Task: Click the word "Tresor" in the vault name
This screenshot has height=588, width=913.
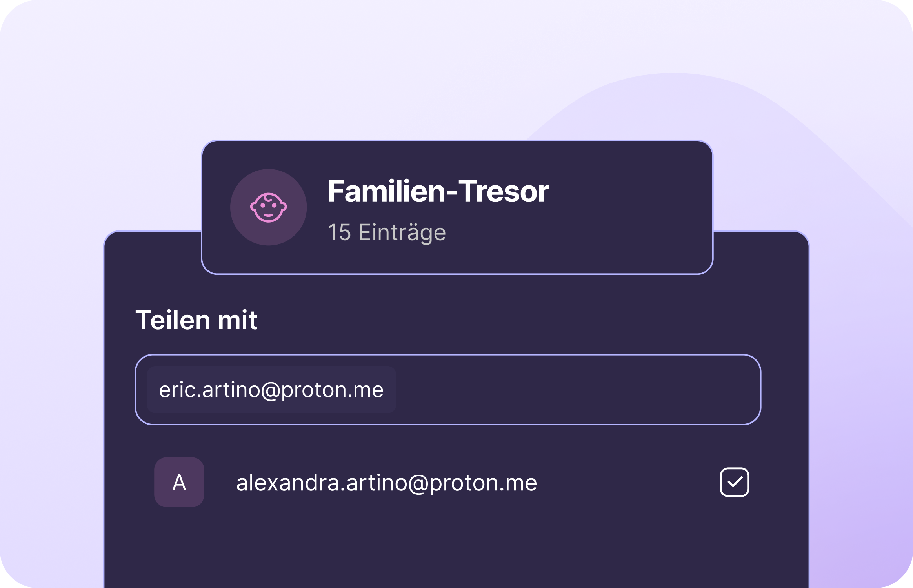Action: tap(504, 191)
